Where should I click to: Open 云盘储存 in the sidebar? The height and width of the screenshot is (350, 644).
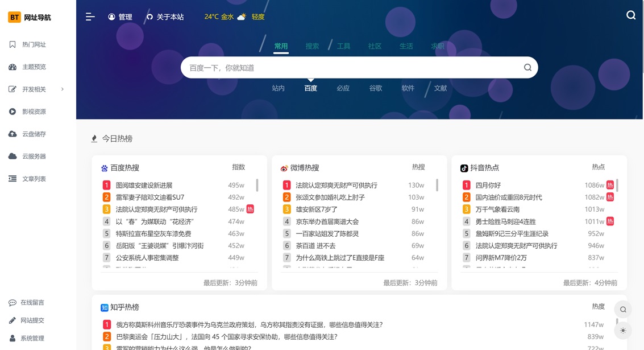pyautogui.click(x=34, y=134)
